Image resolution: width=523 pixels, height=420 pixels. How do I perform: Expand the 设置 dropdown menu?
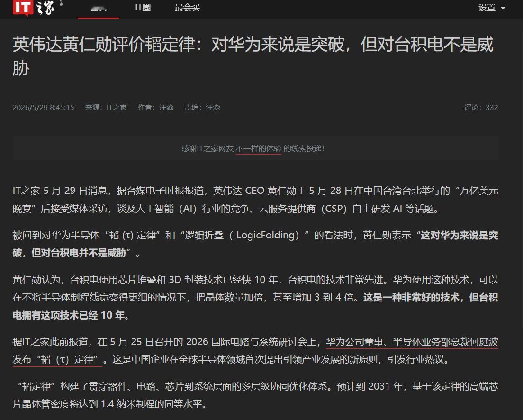(492, 7)
